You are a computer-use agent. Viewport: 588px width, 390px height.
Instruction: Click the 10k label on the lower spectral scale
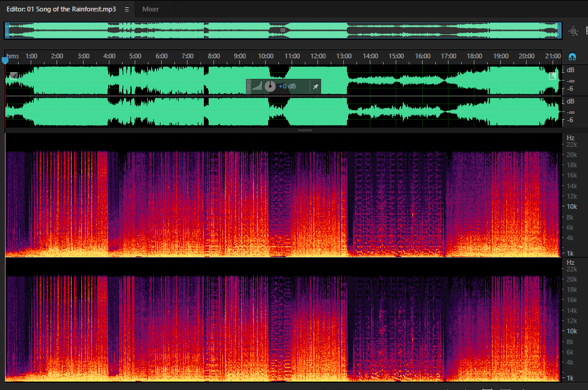coord(572,331)
